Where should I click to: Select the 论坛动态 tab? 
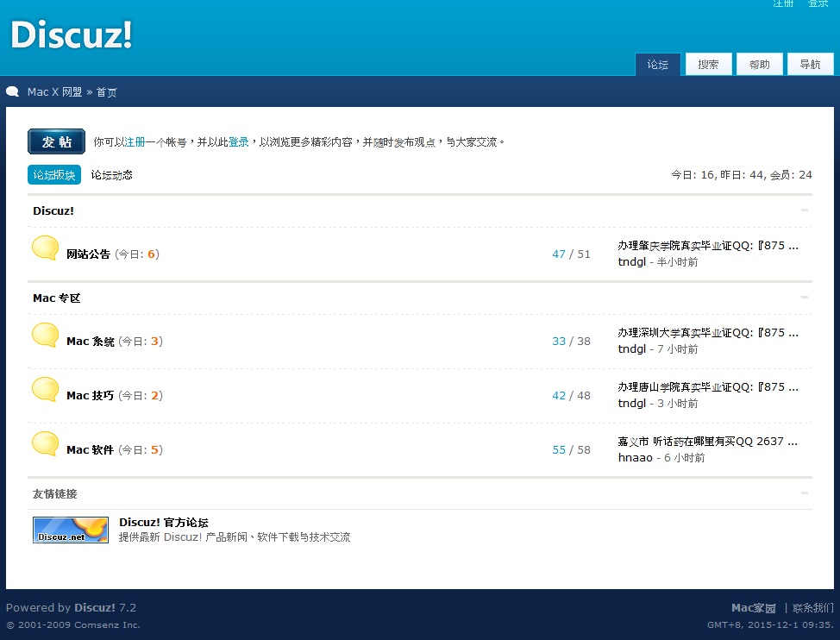coord(111,174)
